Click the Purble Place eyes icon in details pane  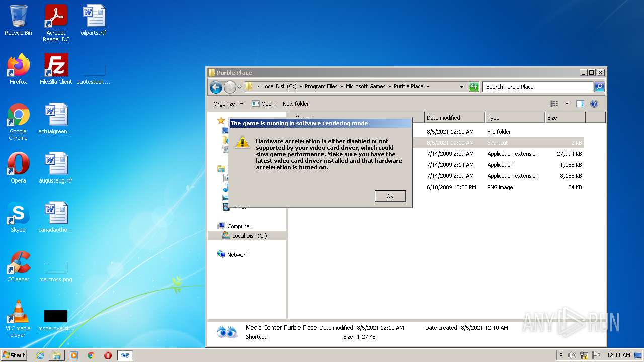click(227, 332)
